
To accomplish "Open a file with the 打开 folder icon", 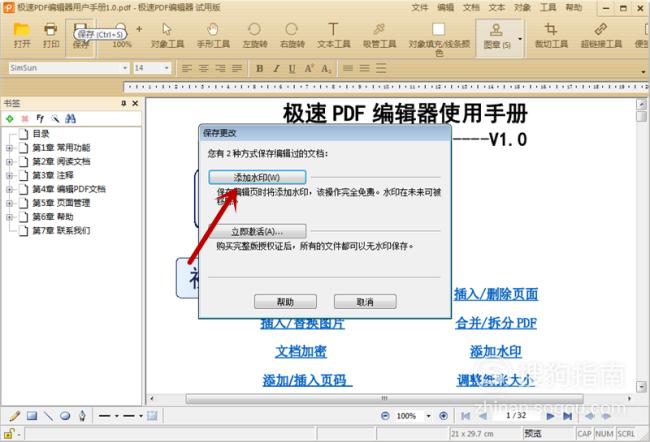I will 21,35.
